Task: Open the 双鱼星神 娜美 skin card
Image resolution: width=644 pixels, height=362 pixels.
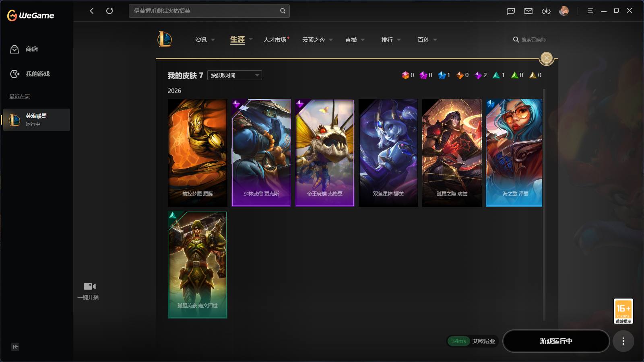Action: coord(388,153)
